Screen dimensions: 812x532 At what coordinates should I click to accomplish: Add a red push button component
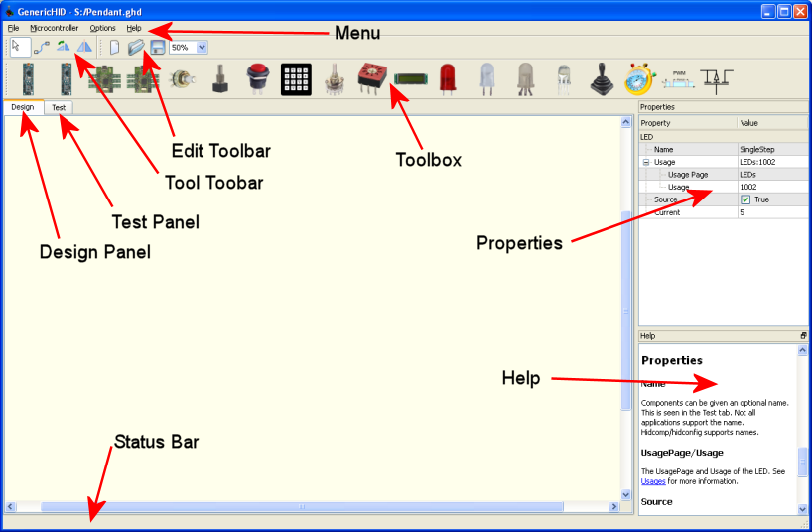coord(257,77)
